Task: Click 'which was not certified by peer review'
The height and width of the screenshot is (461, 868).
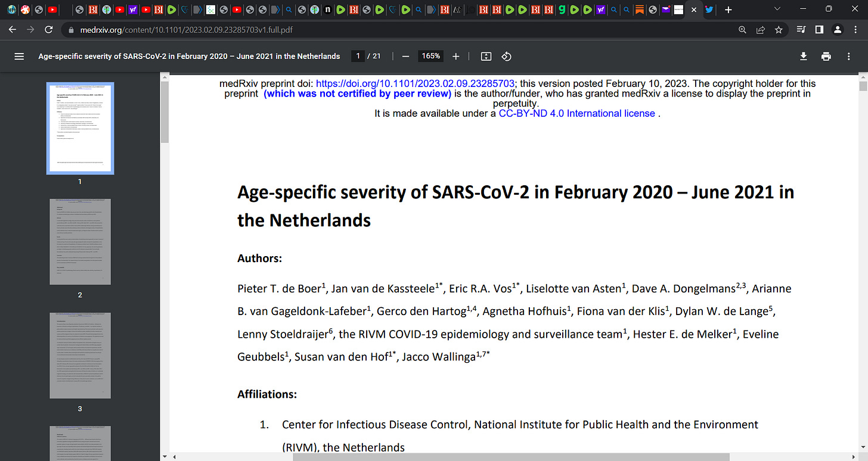Action: point(358,94)
